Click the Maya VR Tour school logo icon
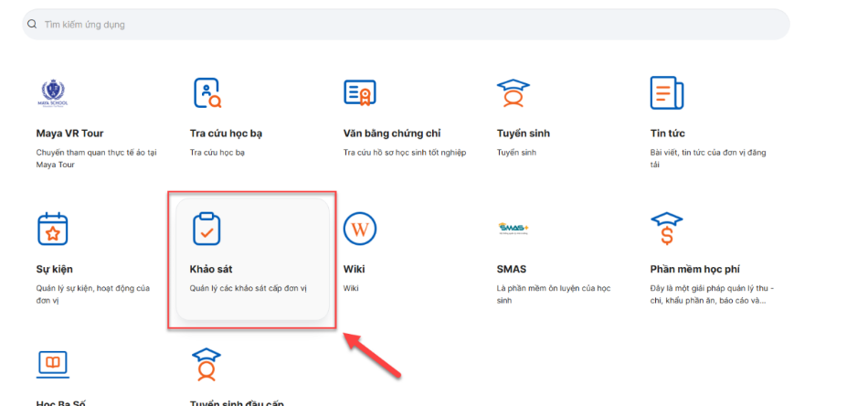Image resolution: width=868 pixels, height=406 pixels. point(53,91)
